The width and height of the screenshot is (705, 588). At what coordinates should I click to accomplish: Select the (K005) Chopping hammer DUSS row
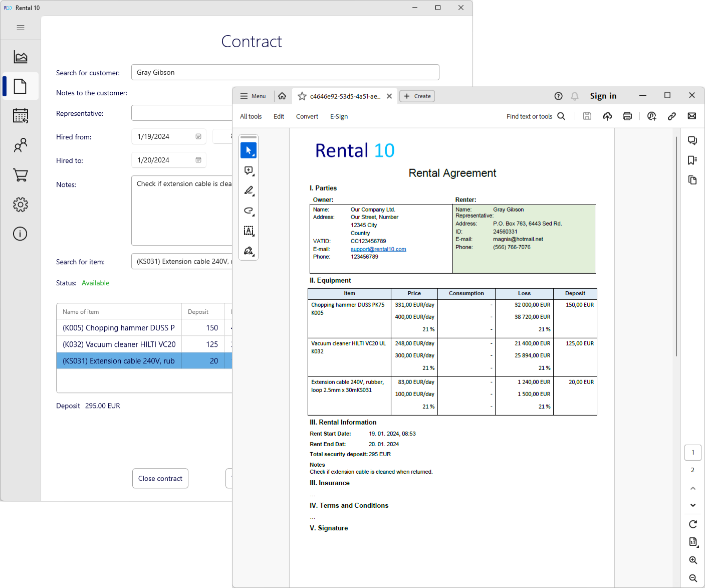pyautogui.click(x=144, y=328)
